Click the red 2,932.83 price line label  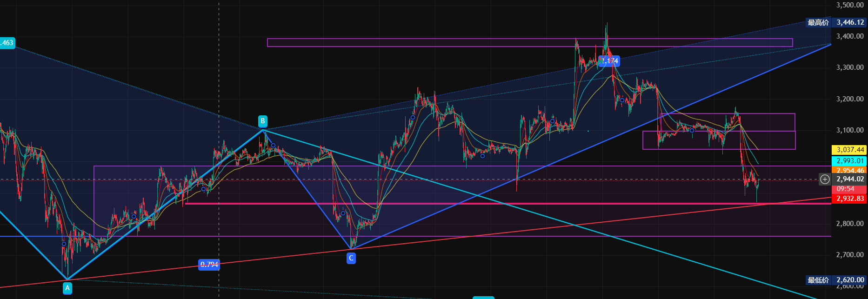pos(849,199)
